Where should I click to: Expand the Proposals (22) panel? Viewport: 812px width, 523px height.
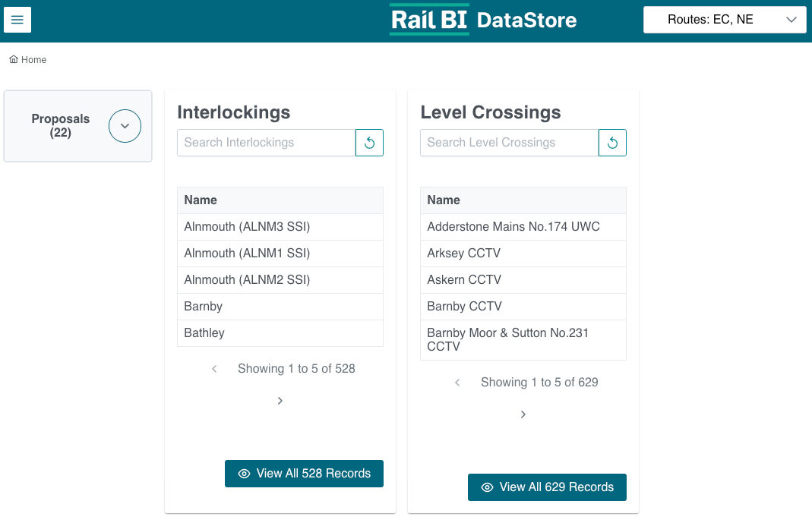125,126
